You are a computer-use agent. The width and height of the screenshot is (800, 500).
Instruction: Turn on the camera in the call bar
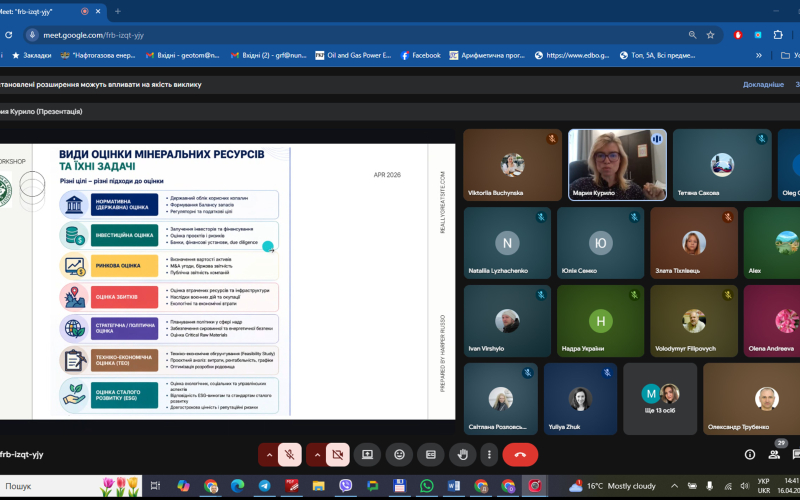(337, 455)
